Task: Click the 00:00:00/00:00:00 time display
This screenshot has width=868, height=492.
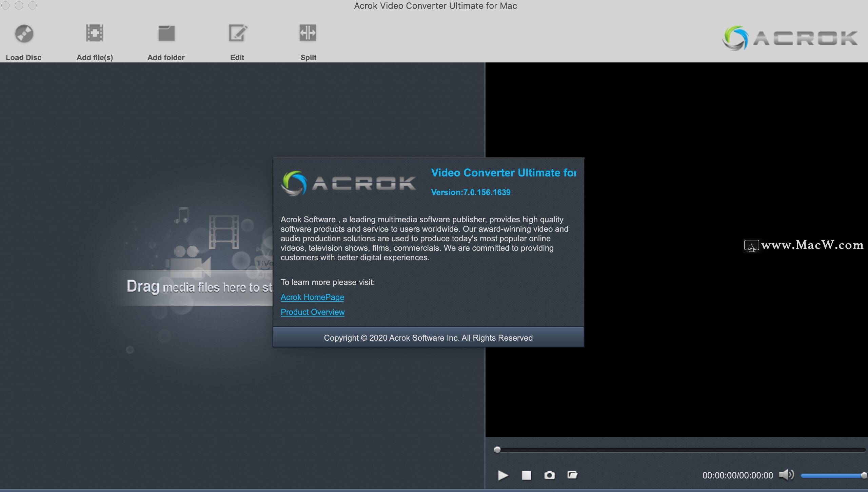Action: click(x=738, y=475)
